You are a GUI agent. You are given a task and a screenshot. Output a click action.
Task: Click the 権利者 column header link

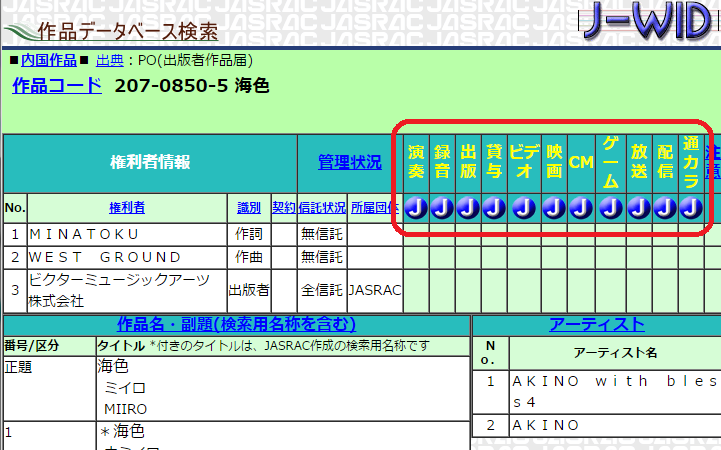127,208
